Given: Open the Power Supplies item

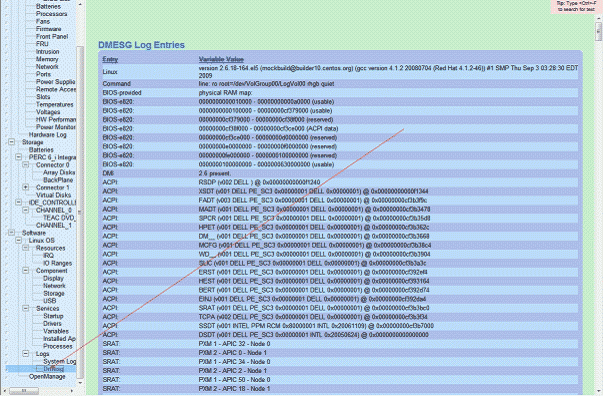Looking at the screenshot, I should tap(55, 82).
